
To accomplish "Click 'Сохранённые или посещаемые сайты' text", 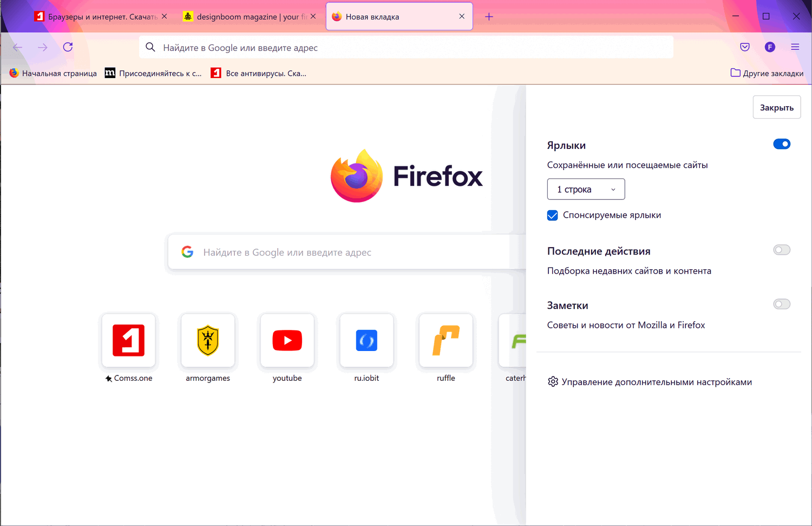I will pos(627,165).
